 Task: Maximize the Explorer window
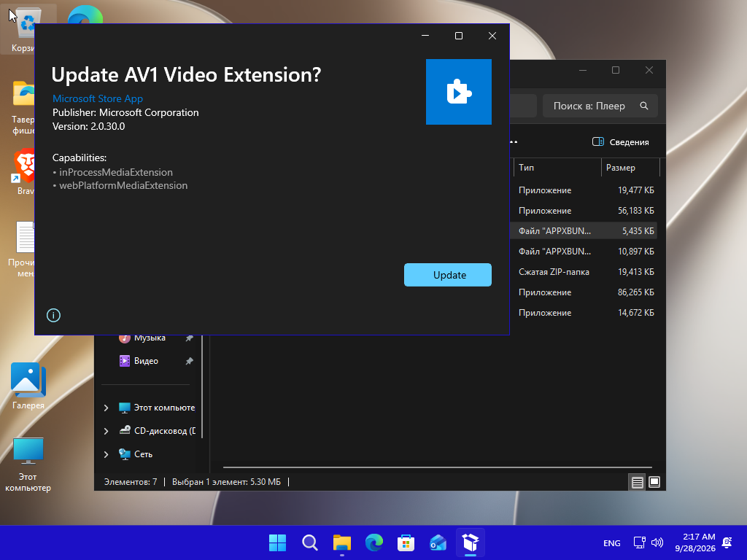click(x=616, y=71)
